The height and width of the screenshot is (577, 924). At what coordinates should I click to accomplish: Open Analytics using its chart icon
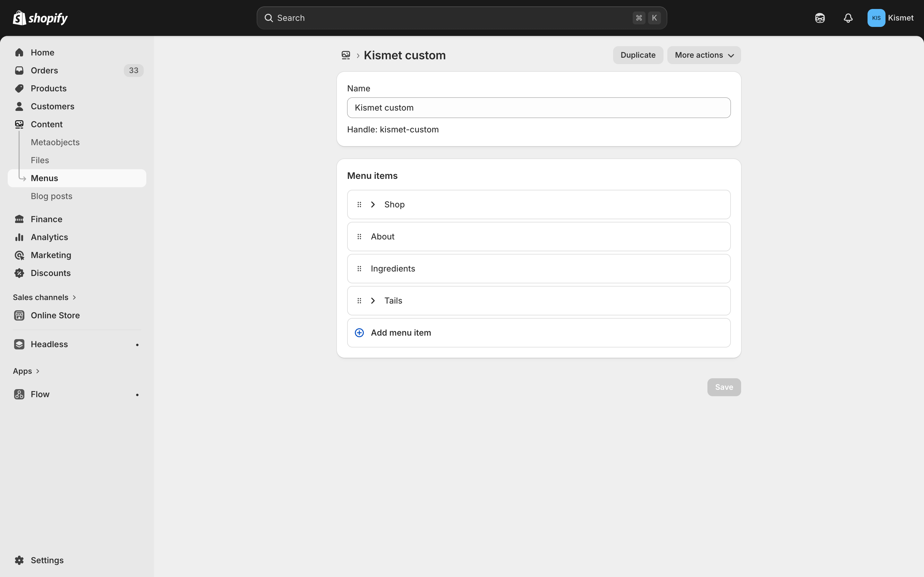tap(20, 237)
